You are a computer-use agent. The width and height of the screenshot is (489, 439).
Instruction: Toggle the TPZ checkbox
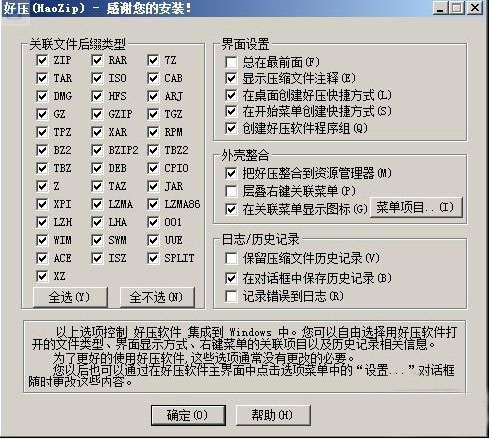tap(42, 132)
